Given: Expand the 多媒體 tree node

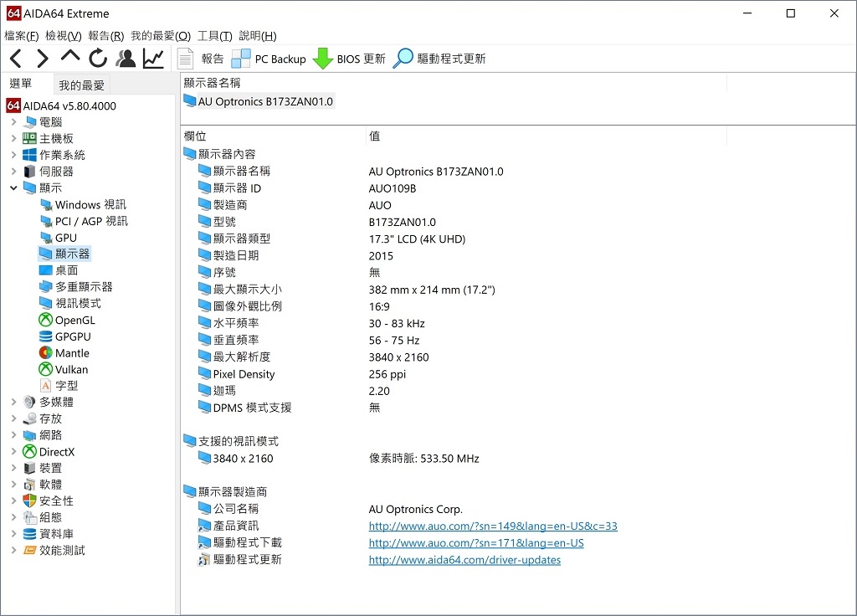Looking at the screenshot, I should [13, 402].
